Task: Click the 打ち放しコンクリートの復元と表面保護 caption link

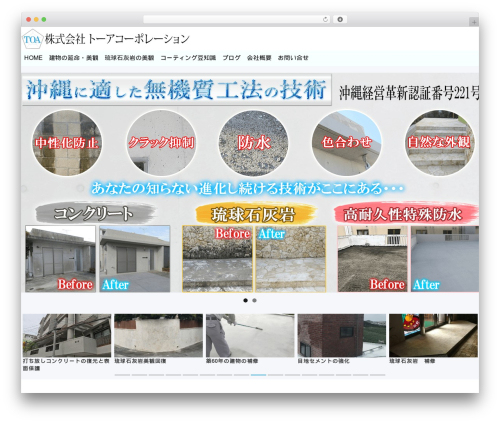Action: point(66,364)
